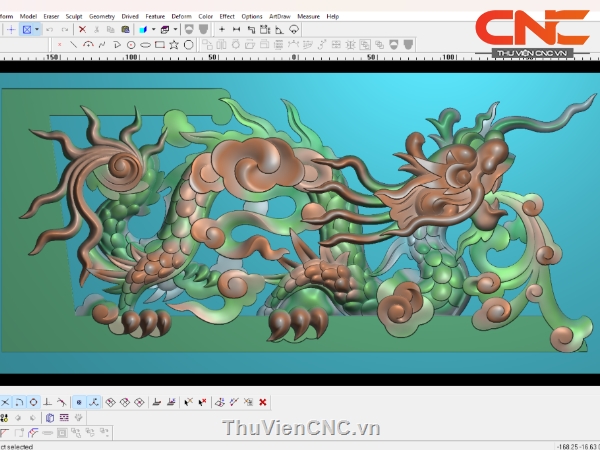
Task: Open the Sculpt menu
Action: (74, 16)
